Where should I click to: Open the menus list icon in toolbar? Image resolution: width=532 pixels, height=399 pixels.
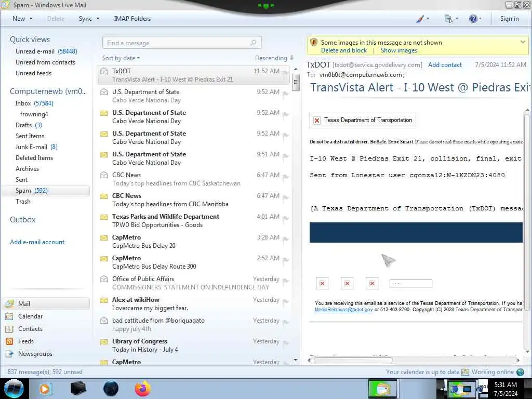448,19
